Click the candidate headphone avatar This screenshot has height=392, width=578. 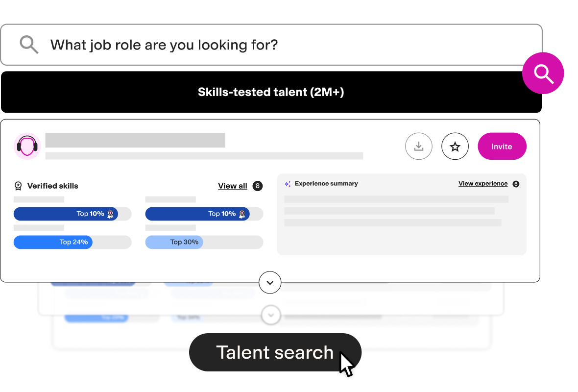point(27,146)
